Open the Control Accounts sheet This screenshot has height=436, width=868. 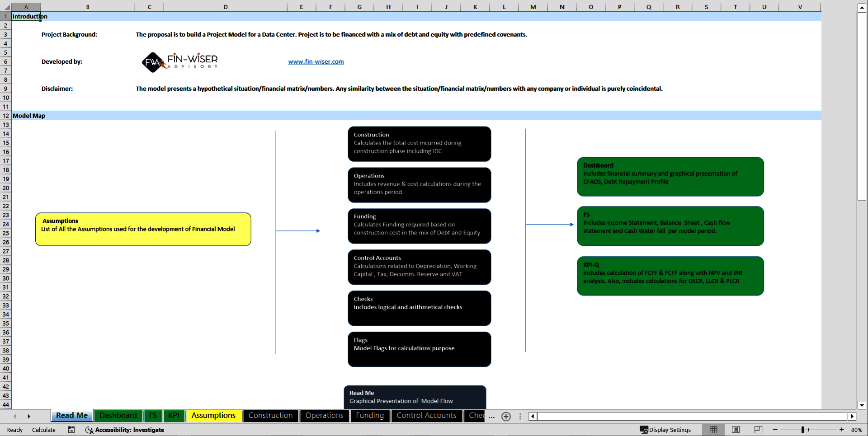click(426, 416)
